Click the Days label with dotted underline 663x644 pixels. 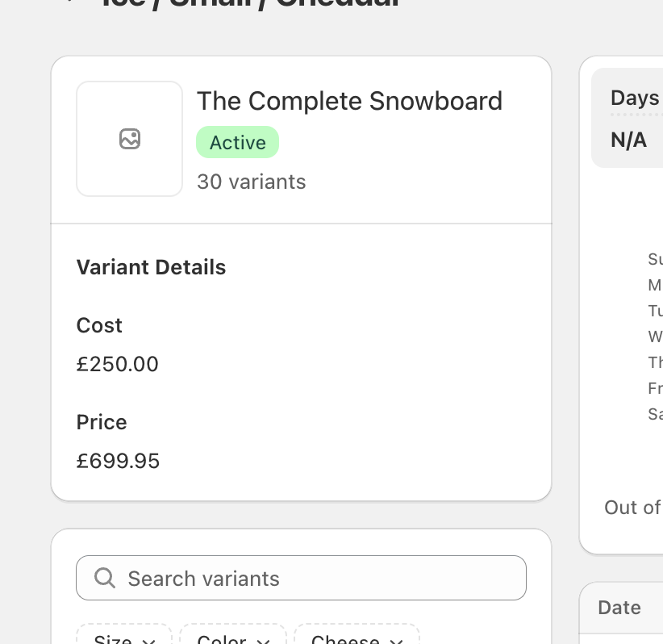click(635, 98)
